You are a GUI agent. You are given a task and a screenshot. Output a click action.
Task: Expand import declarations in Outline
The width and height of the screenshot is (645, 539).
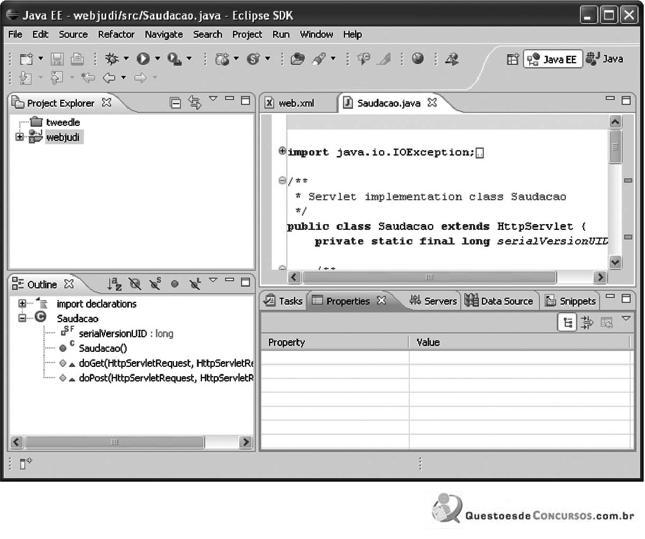click(22, 304)
